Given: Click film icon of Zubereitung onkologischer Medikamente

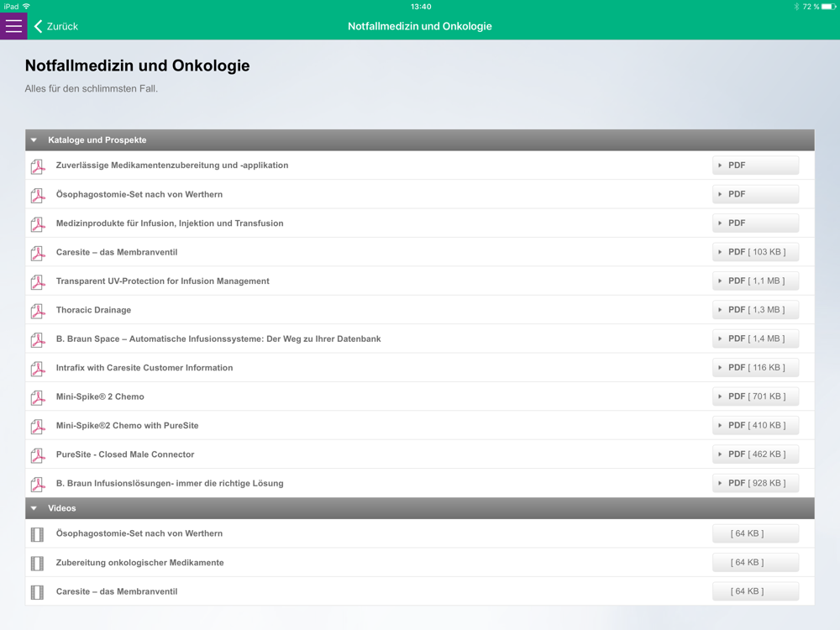Looking at the screenshot, I should coord(37,563).
